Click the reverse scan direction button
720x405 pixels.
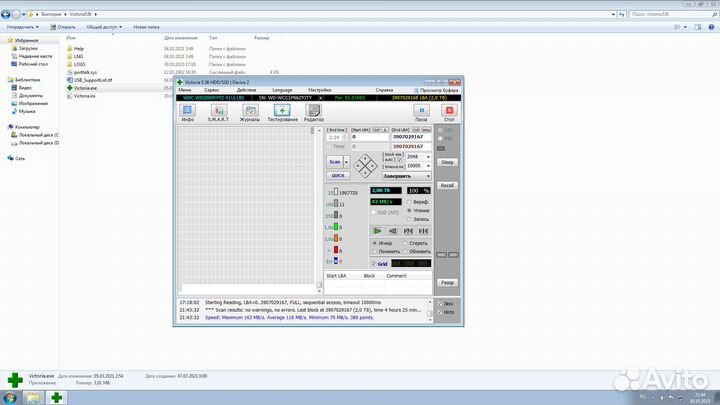coord(393,231)
